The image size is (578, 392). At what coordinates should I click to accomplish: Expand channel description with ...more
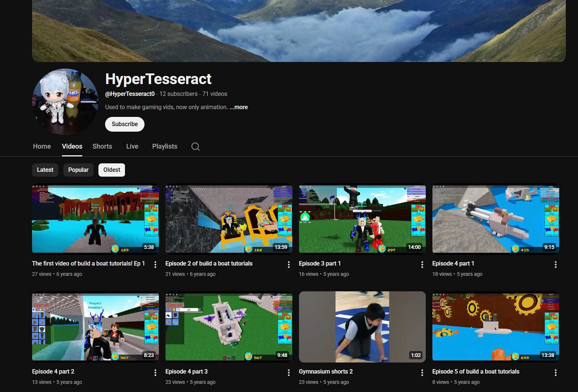coord(239,107)
